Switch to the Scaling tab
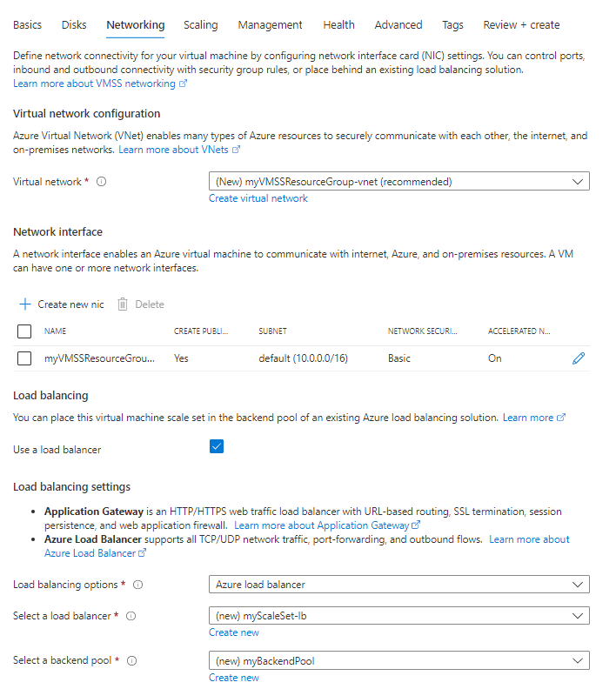 (x=200, y=25)
